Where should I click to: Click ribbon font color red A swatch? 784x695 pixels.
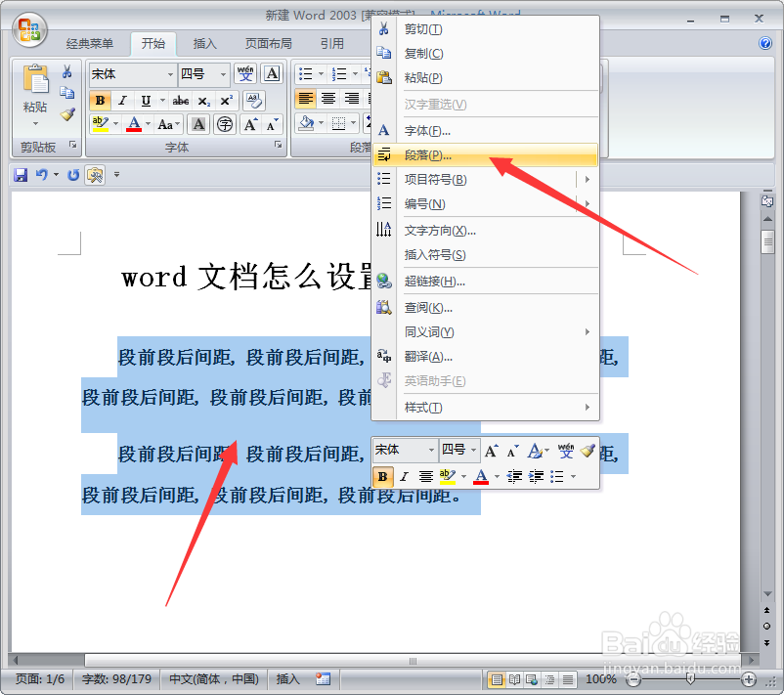click(x=134, y=124)
